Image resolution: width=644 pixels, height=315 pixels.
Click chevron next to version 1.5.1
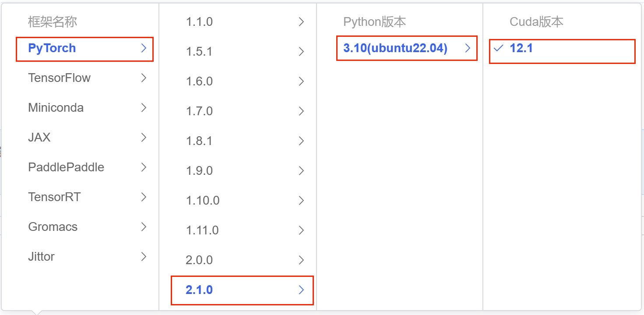point(301,52)
